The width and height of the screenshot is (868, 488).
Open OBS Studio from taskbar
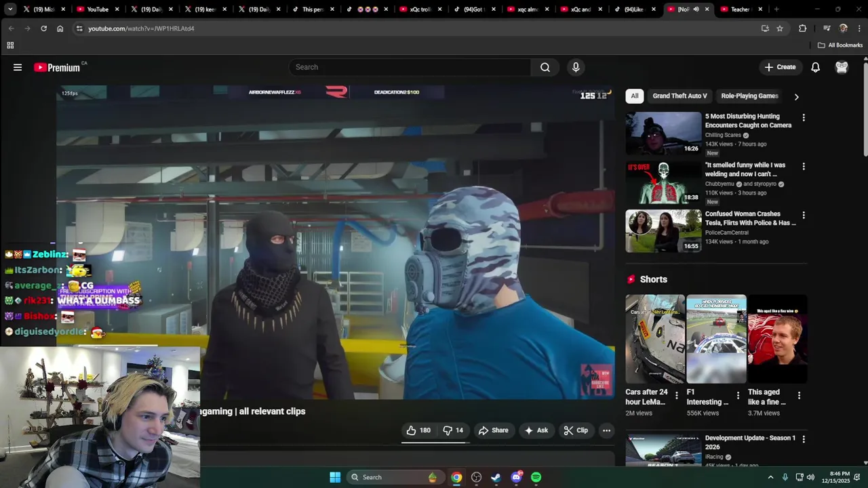[x=476, y=477]
